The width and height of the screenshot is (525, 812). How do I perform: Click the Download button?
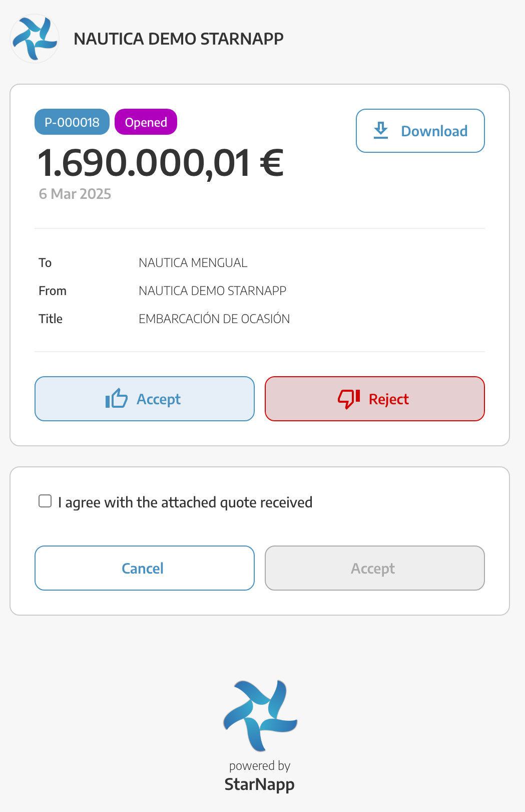click(x=420, y=131)
